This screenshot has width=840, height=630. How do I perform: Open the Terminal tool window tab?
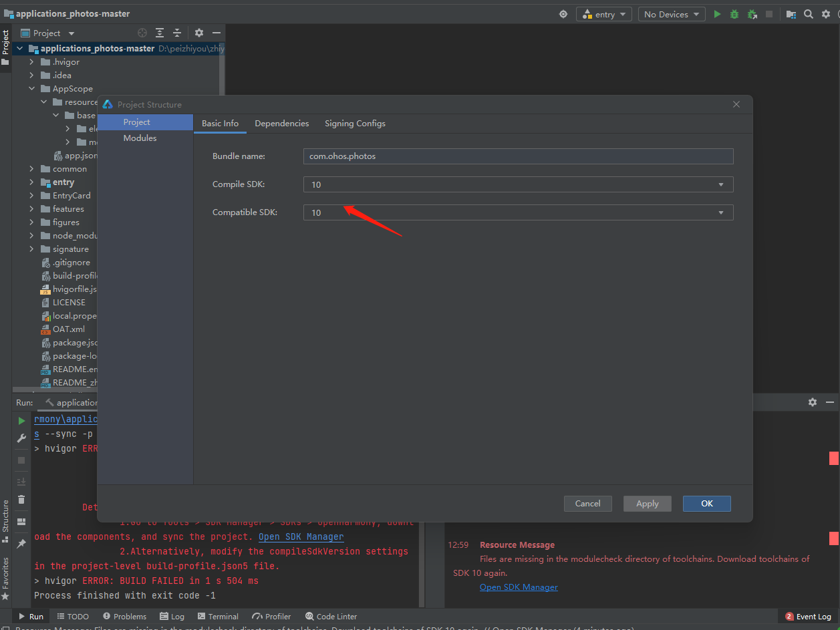(x=219, y=617)
